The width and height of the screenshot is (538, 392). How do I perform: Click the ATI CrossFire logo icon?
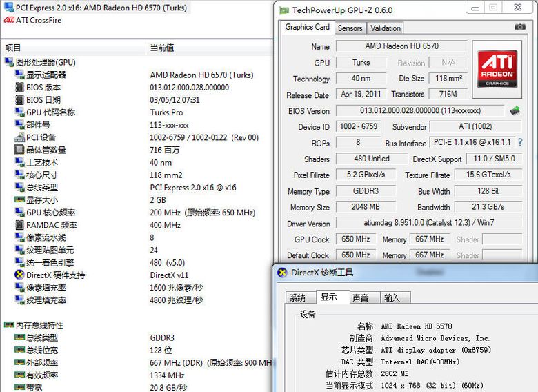(x=9, y=20)
